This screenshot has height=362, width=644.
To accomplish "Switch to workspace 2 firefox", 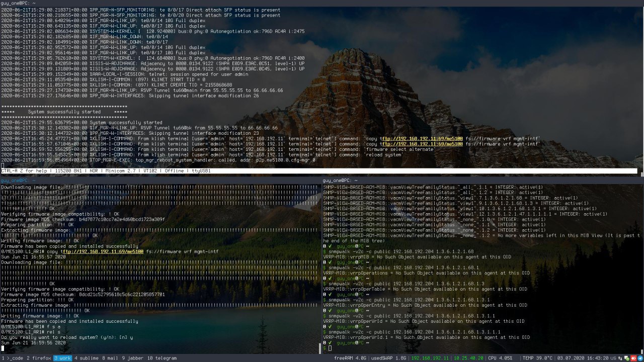I will (39, 358).
